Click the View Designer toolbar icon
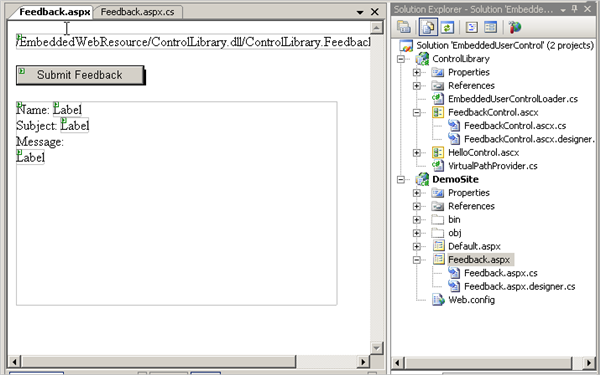This screenshot has width=600, height=375. (490, 27)
